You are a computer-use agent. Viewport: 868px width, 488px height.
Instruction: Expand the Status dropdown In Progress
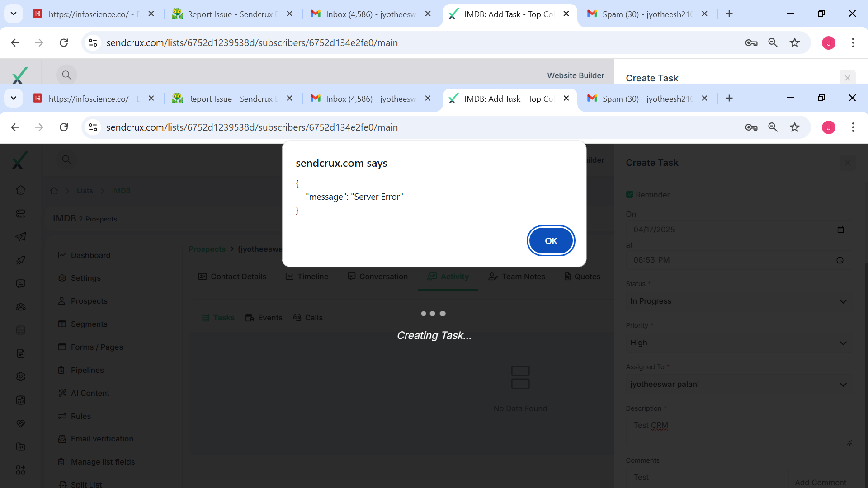739,301
